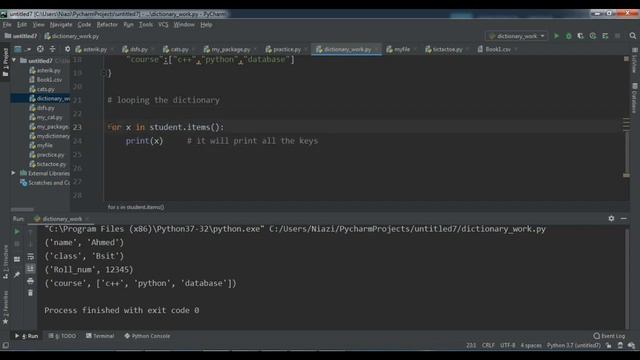Viewport: 640px width, 360px height.
Task: Click the up arrow in Run console toolbar
Action: point(31,232)
